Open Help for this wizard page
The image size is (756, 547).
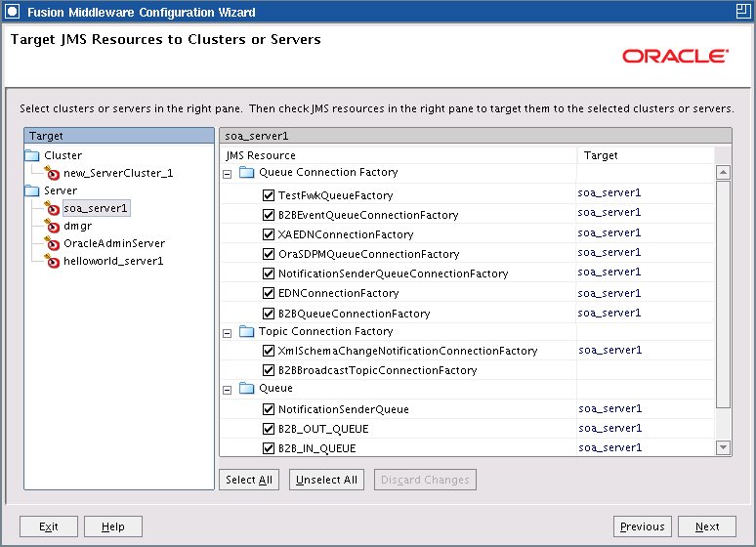click(113, 526)
